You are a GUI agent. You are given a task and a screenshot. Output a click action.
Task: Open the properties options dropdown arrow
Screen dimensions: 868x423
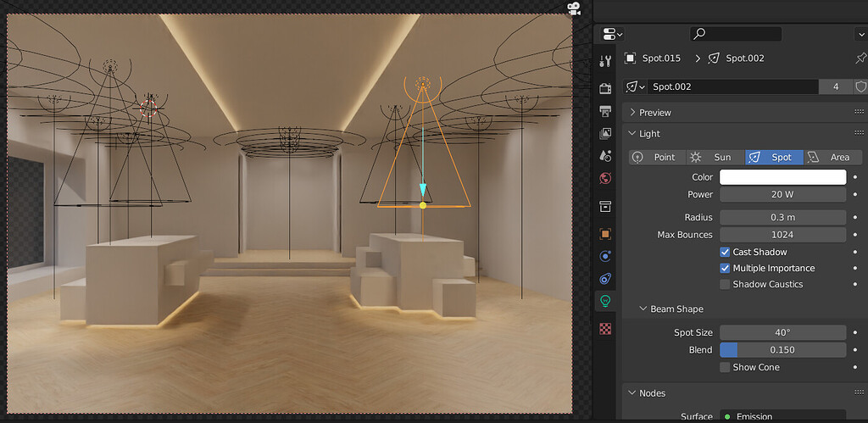[x=860, y=34]
